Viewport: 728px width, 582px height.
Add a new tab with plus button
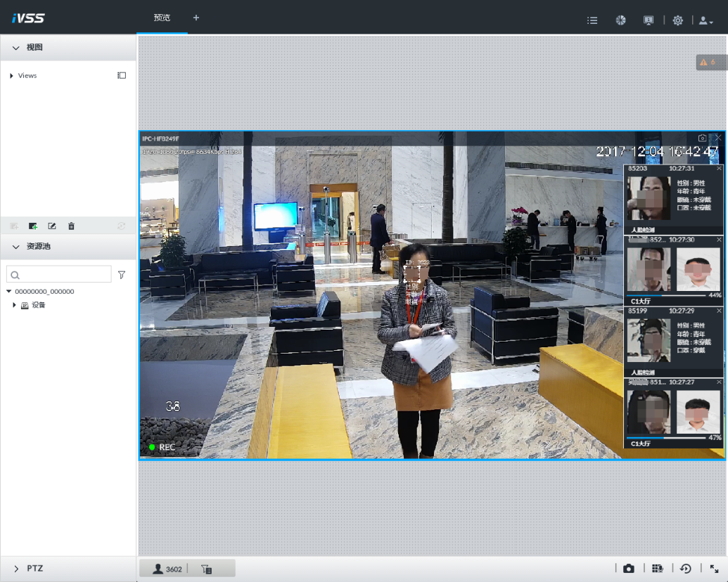click(x=196, y=18)
